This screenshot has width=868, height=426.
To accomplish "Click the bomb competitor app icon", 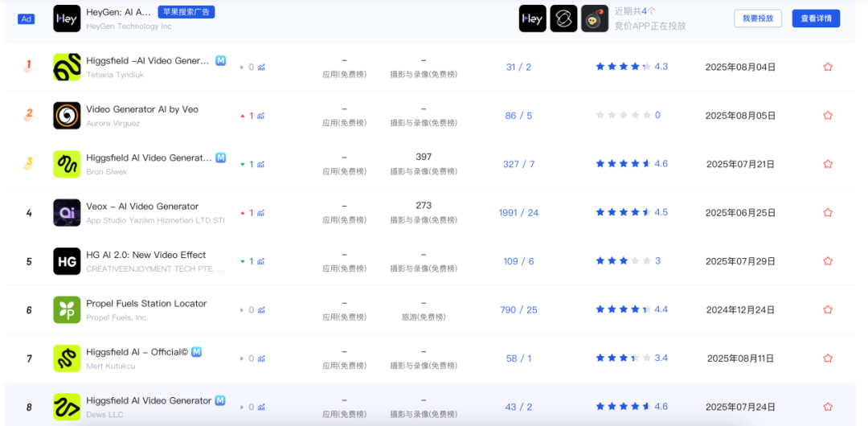I will 595,18.
